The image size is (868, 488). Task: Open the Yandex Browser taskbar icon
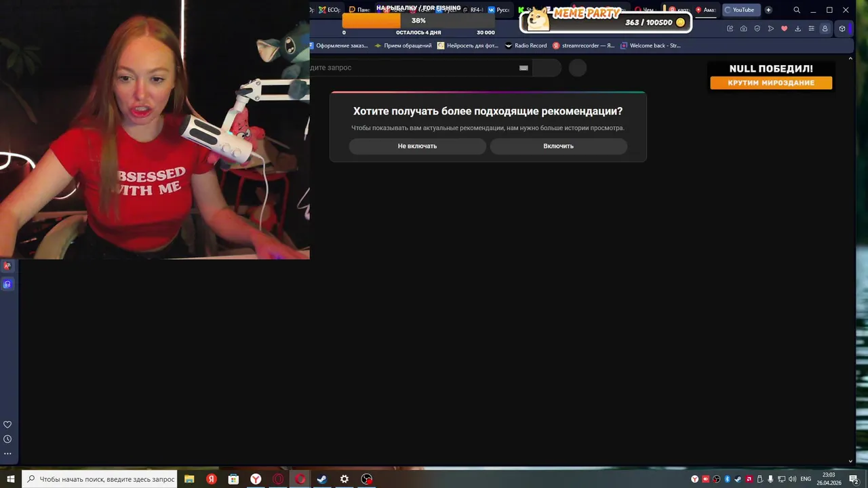(256, 479)
